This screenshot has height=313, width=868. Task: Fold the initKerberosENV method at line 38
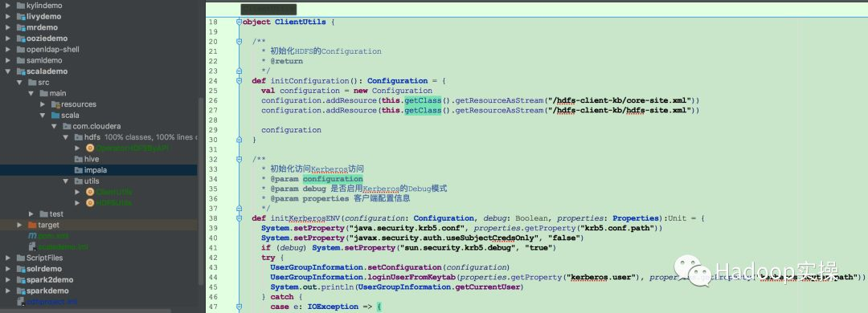click(240, 218)
